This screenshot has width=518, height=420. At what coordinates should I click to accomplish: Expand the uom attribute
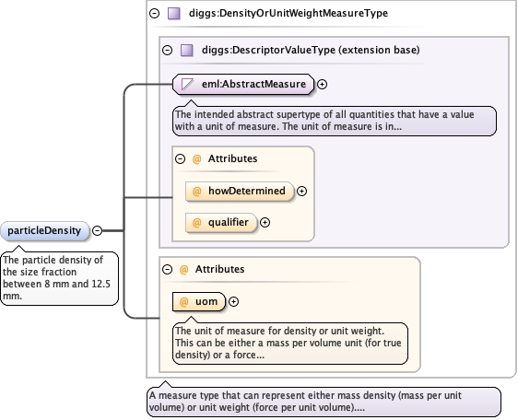pos(233,301)
